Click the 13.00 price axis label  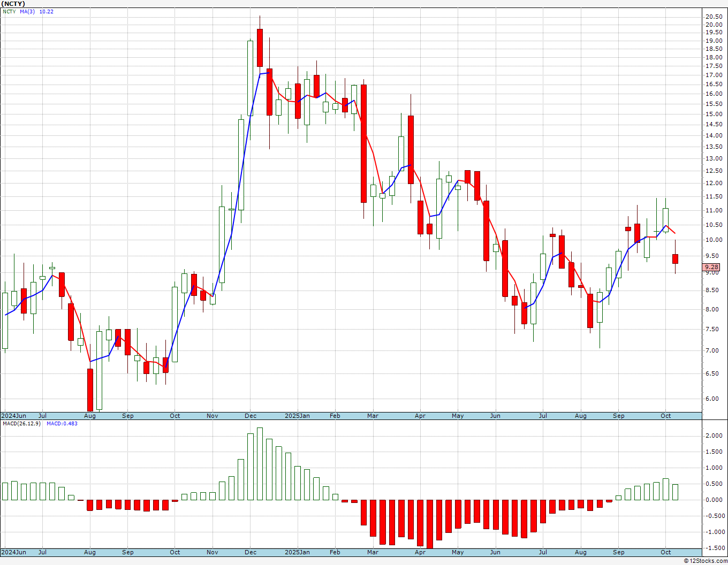point(713,158)
